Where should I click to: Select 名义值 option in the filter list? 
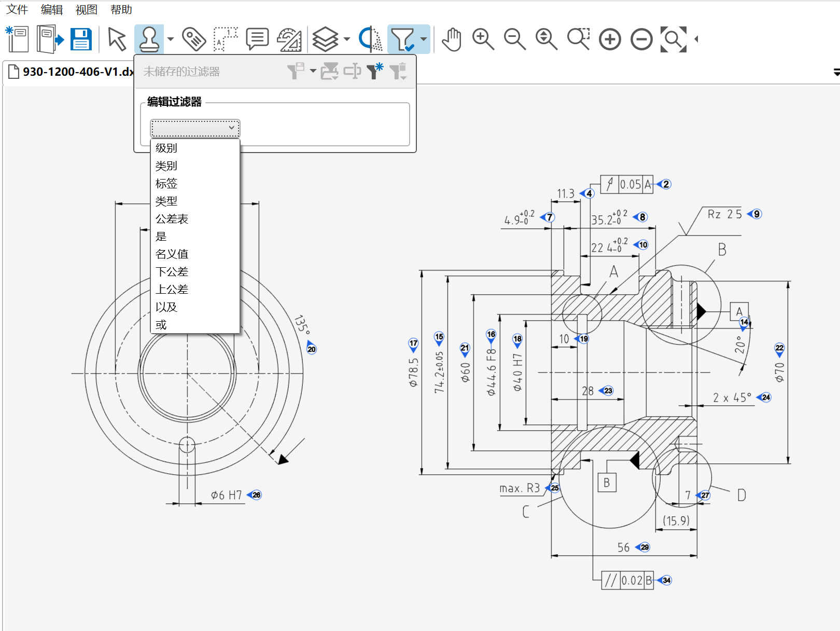point(172,254)
